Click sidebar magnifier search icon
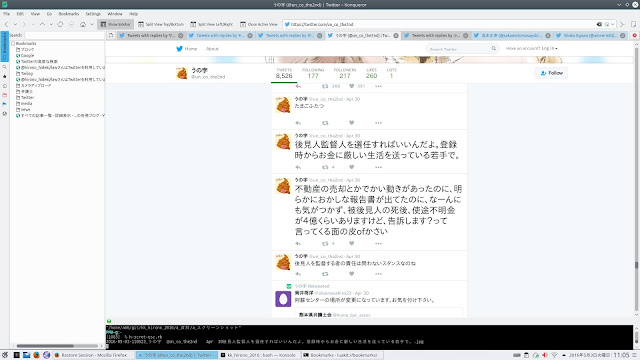The height and width of the screenshot is (360, 640). pyautogui.click(x=4, y=67)
